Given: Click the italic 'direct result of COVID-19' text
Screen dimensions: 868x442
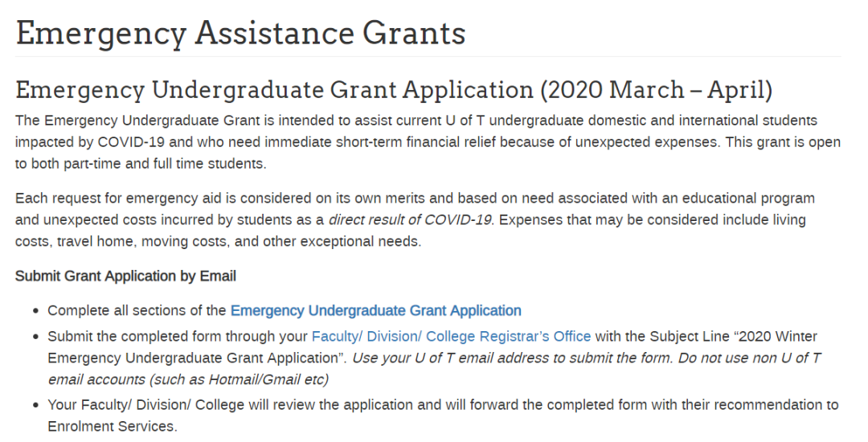Looking at the screenshot, I should [410, 220].
